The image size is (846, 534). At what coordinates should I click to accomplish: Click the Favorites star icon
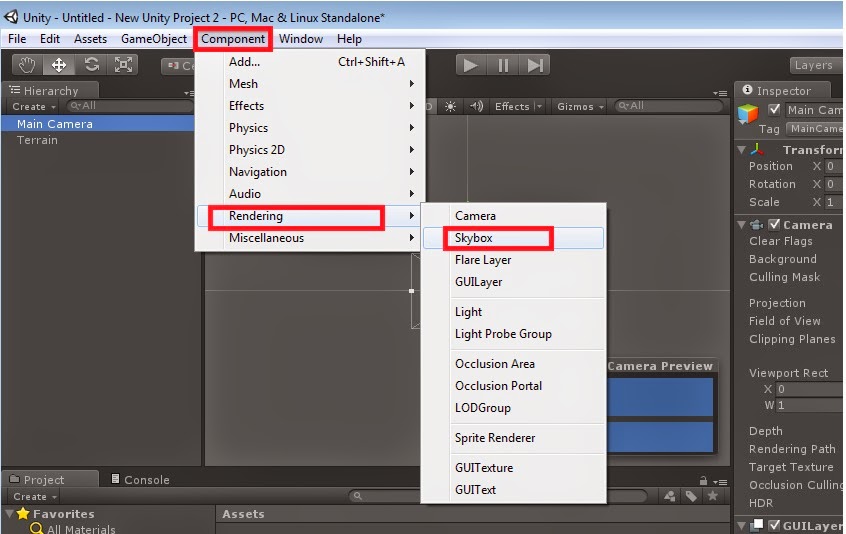[x=23, y=514]
